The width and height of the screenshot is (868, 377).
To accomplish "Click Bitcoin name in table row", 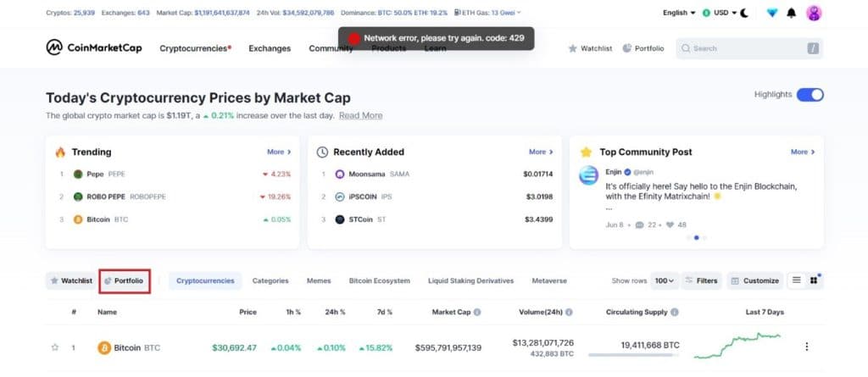I will pyautogui.click(x=129, y=347).
